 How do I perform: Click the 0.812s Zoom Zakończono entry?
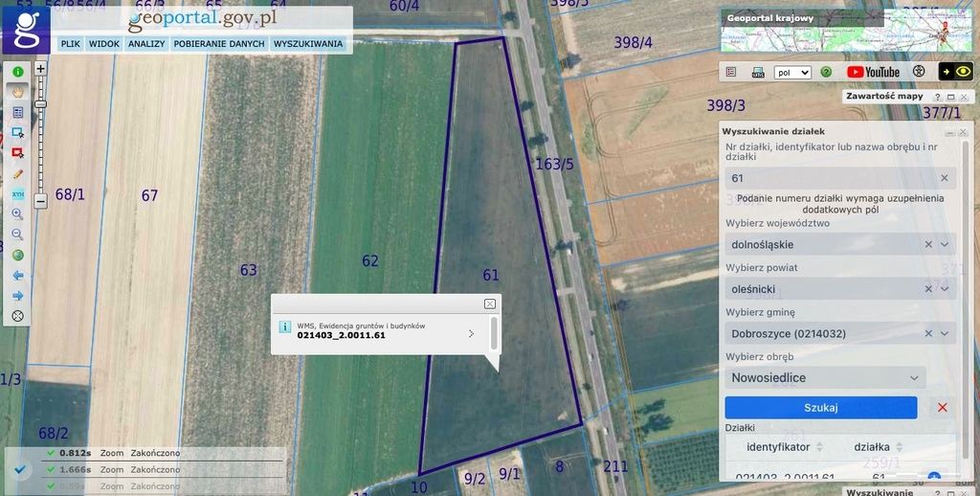[163, 453]
